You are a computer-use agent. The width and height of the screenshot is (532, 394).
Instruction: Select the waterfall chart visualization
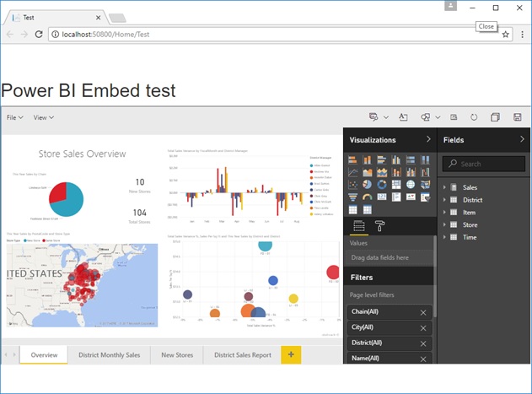click(425, 172)
